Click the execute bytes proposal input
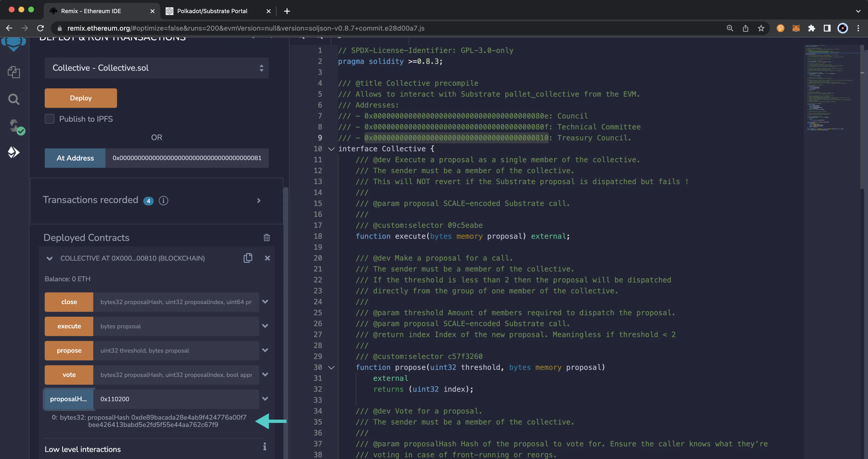 tap(176, 326)
